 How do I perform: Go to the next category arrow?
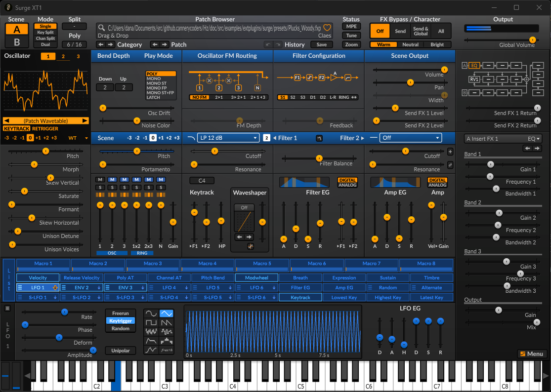[110, 44]
